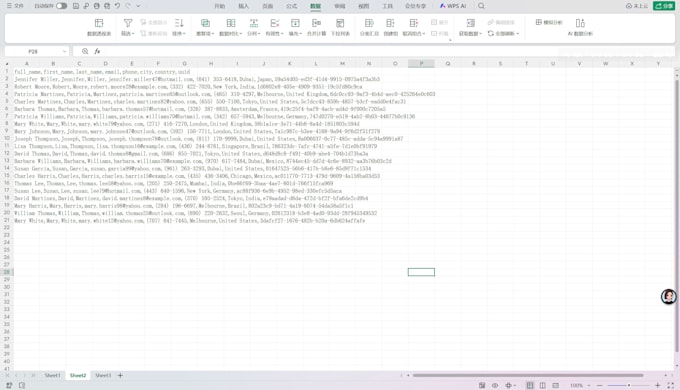Click the 分类汇总 subtotal icon
This screenshot has height=390, width=680.
(x=369, y=23)
